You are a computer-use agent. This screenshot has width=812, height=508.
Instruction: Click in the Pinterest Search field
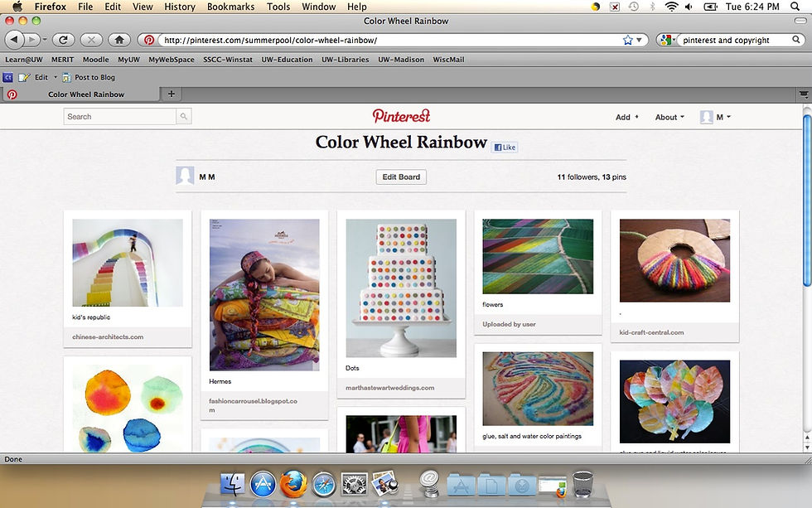click(119, 117)
